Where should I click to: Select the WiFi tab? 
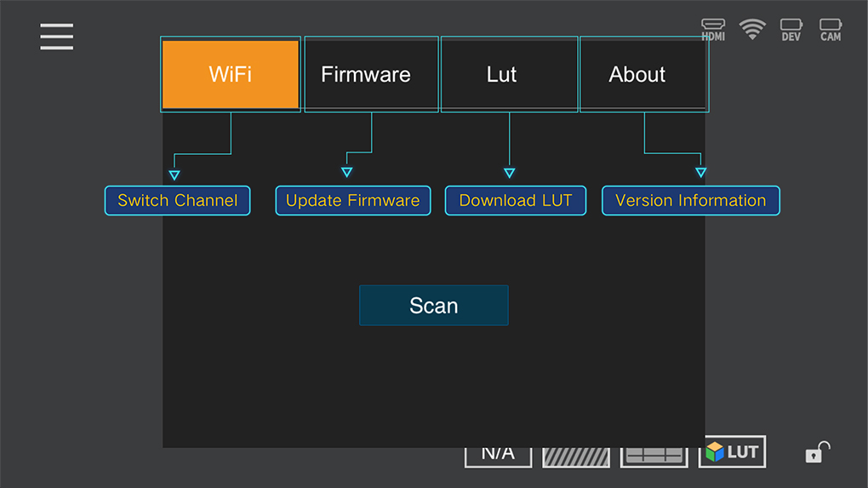coord(231,75)
